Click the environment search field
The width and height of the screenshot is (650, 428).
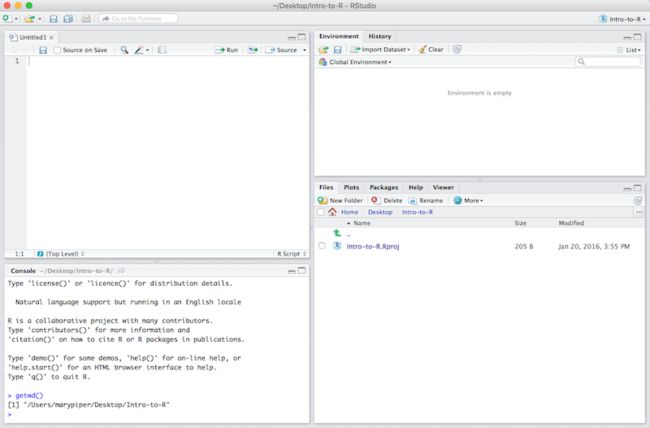[608, 62]
